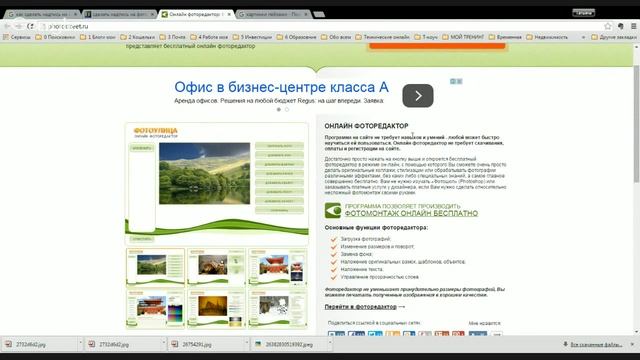Expand the bookmarks bar overflow chevron
Screen dimensions: 640x360
583,37
